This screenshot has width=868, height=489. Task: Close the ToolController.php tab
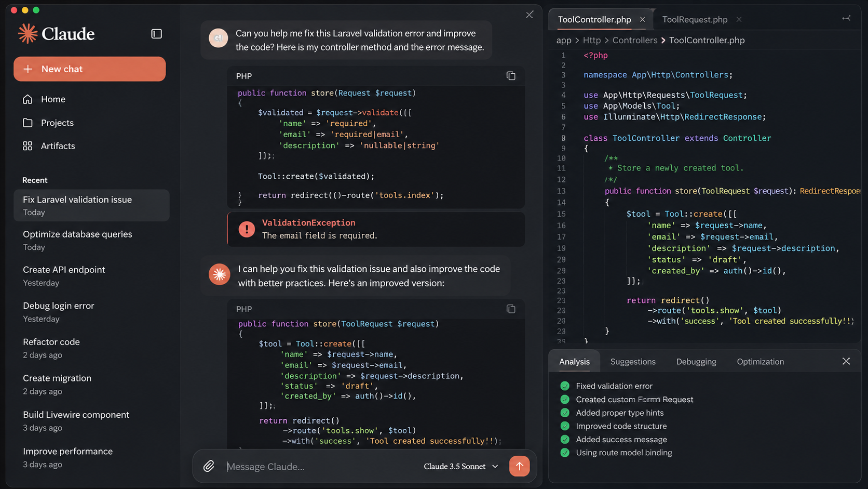point(643,19)
